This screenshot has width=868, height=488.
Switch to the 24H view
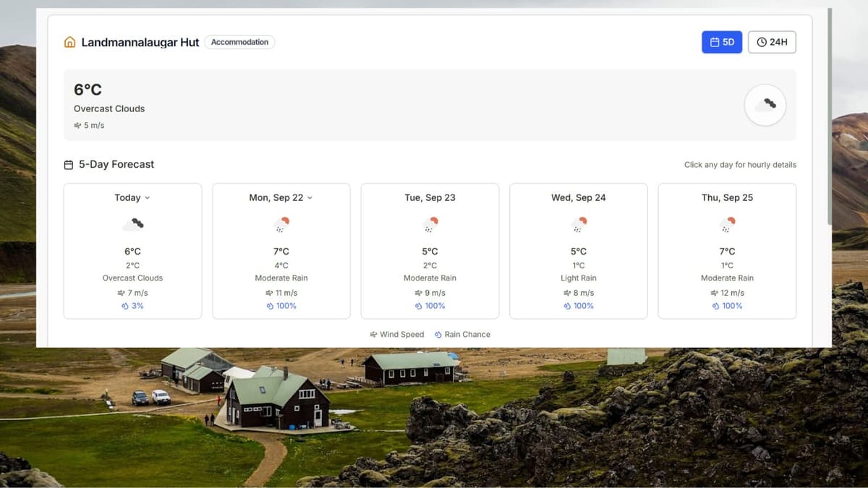pyautogui.click(x=772, y=42)
